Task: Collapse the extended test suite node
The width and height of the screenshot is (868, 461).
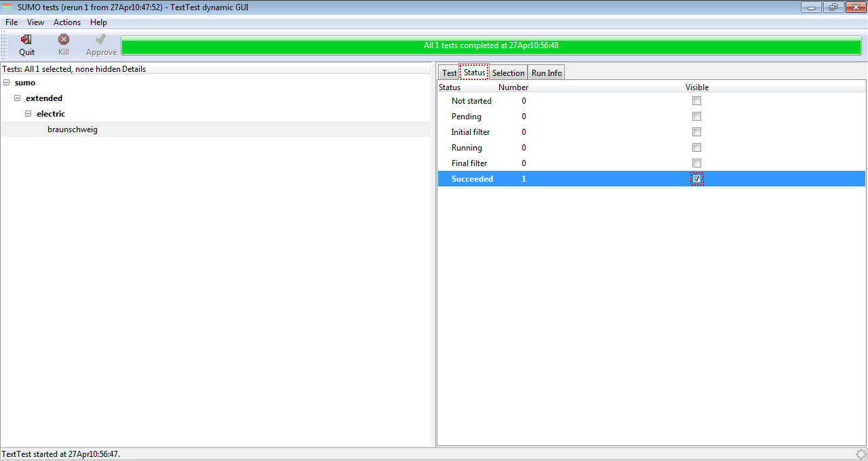Action: click(x=18, y=98)
